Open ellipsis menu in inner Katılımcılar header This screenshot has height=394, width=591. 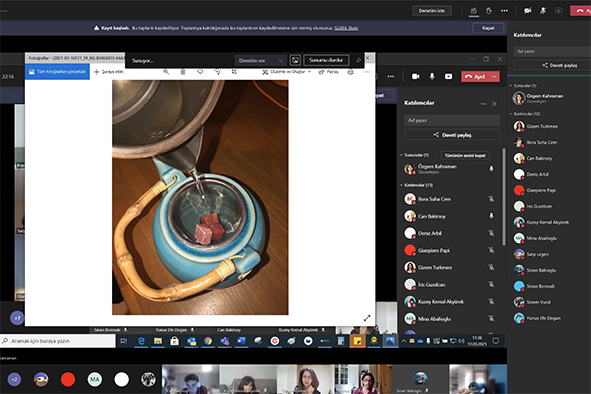(483, 104)
